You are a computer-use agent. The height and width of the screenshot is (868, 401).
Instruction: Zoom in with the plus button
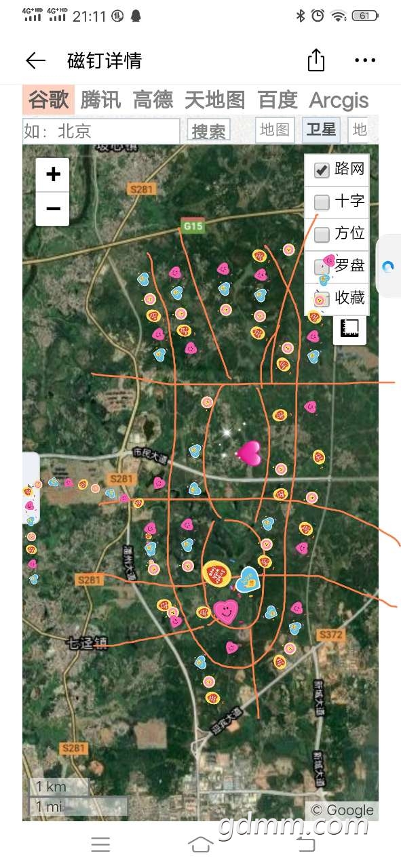(52, 175)
